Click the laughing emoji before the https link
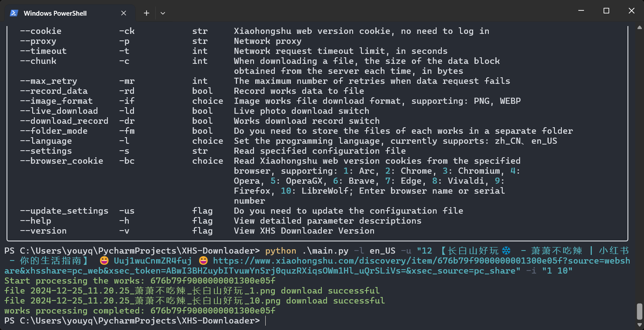 (203, 261)
